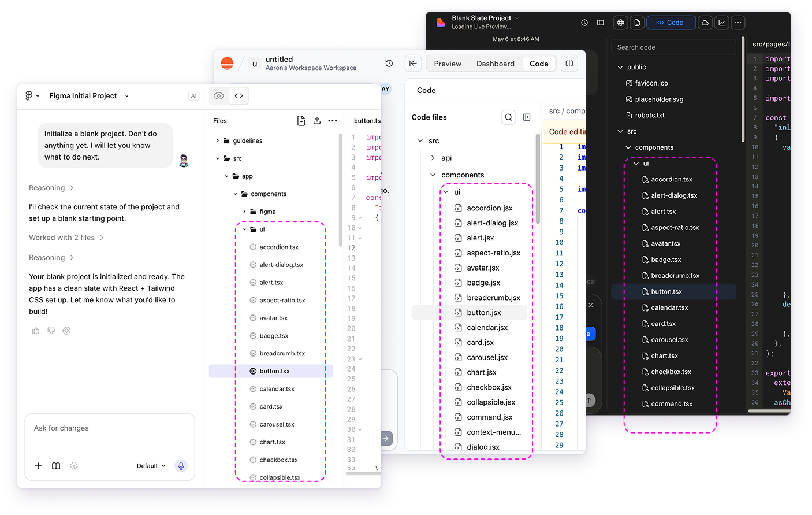This screenshot has height=515, width=812.
Task: Open the Figma Initial Project name dropdown
Action: tap(89, 96)
